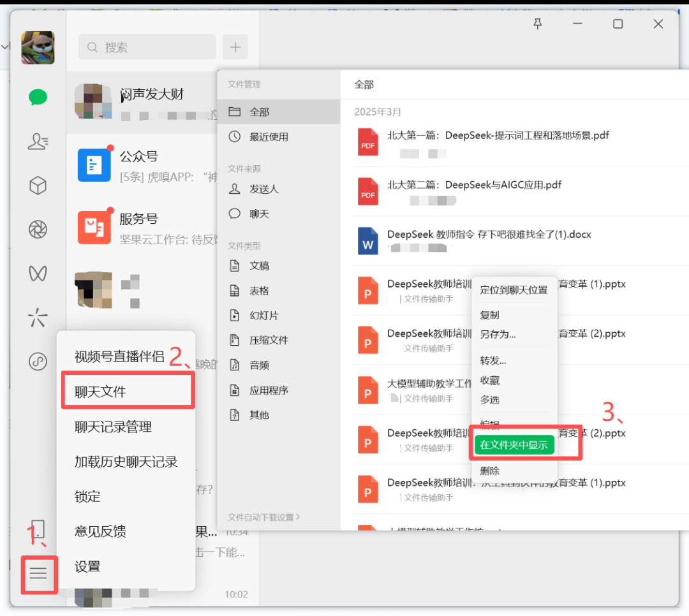Select 加载历史聊天记录 in the popup menu
This screenshot has width=689, height=616.
point(128,462)
